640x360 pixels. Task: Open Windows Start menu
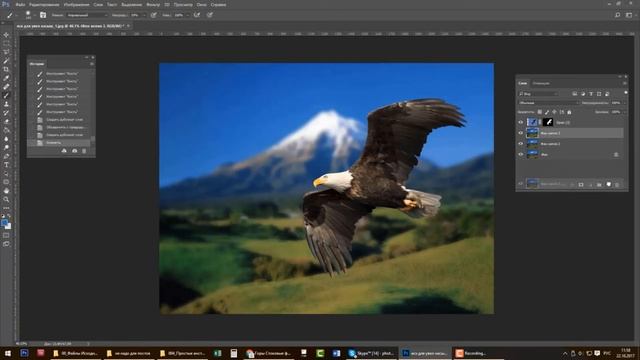[x=8, y=353]
